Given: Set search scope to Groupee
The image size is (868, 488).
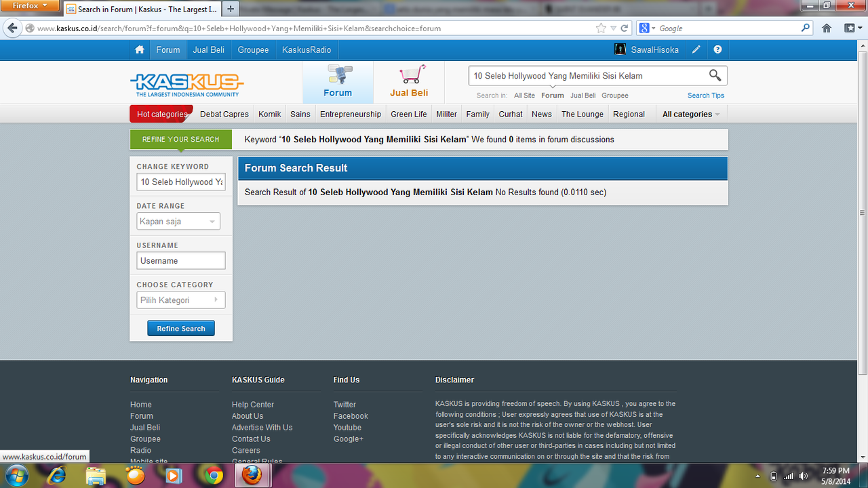Looking at the screenshot, I should point(615,96).
